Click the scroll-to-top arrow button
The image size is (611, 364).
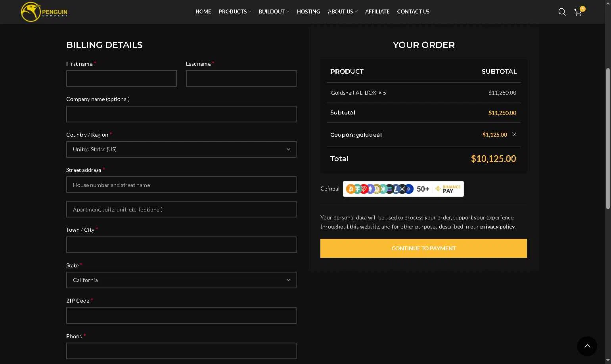tap(587, 346)
